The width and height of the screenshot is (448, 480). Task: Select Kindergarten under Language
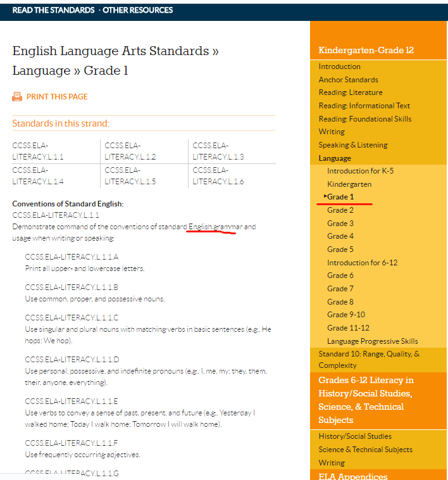click(x=349, y=184)
